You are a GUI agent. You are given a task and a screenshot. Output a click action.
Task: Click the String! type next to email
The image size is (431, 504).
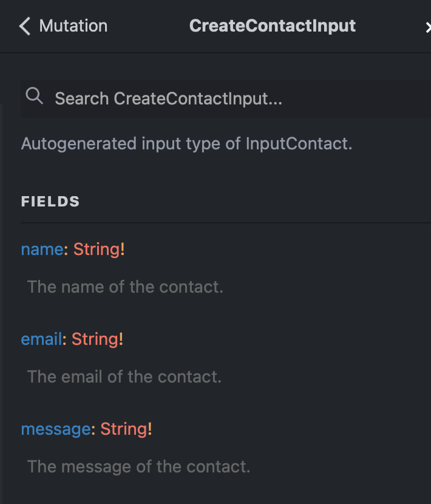pyautogui.click(x=97, y=339)
